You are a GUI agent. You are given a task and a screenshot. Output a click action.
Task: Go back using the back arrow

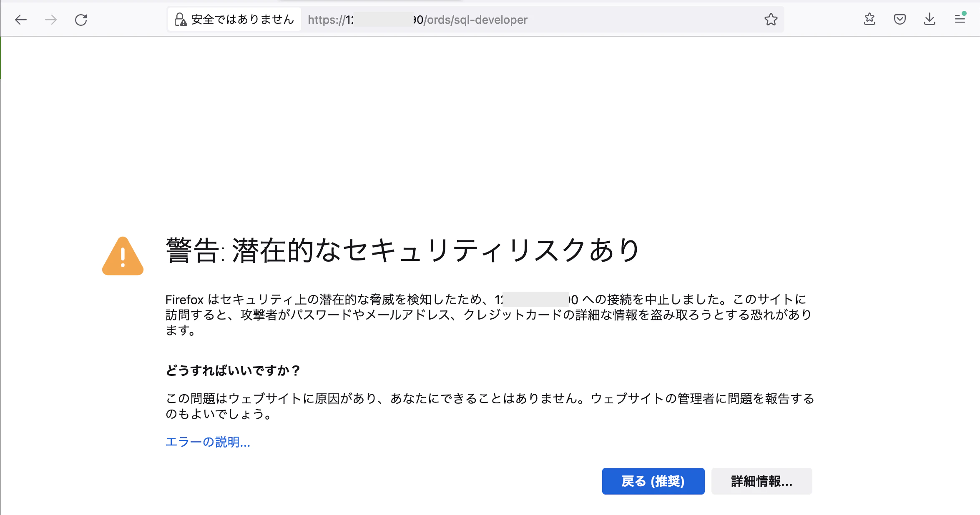(x=20, y=20)
